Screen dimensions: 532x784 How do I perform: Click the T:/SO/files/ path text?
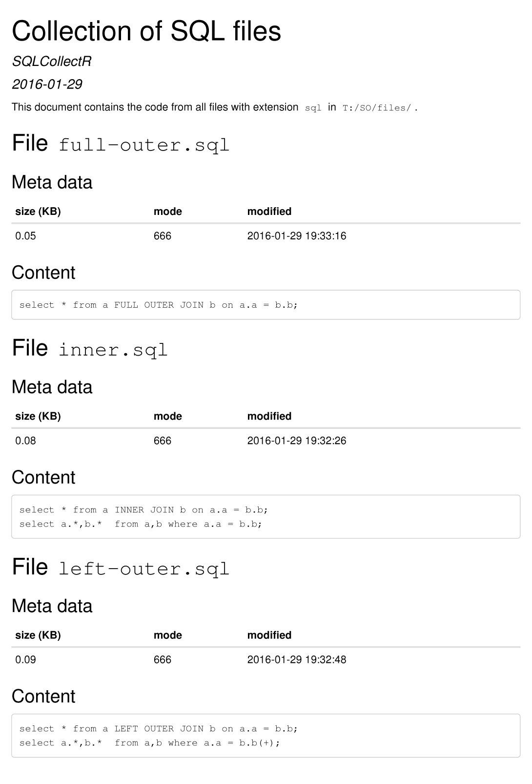coord(377,108)
